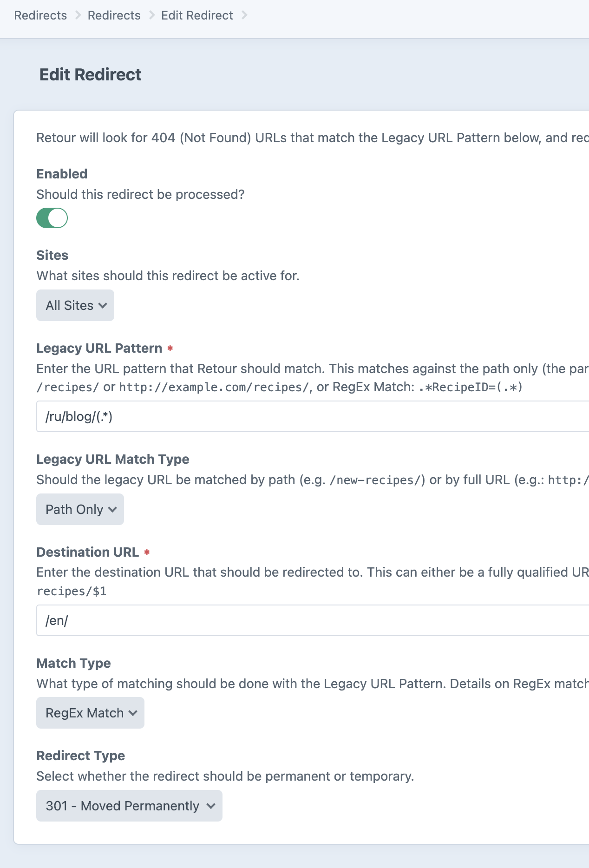Click the chevron inside the All Sites selector
The width and height of the screenshot is (589, 868).
103,306
